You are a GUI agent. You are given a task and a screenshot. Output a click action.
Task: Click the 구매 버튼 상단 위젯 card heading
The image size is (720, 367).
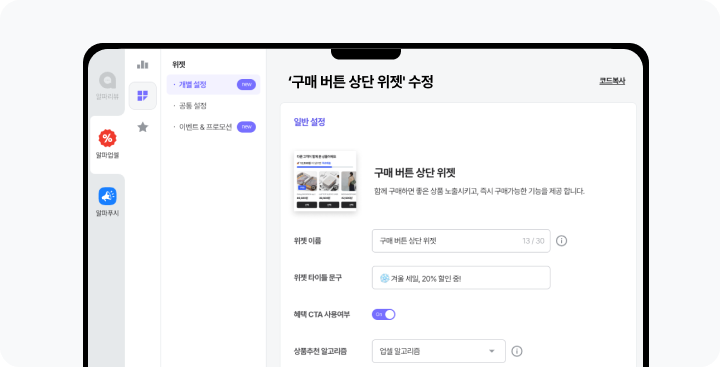pyautogui.click(x=414, y=173)
